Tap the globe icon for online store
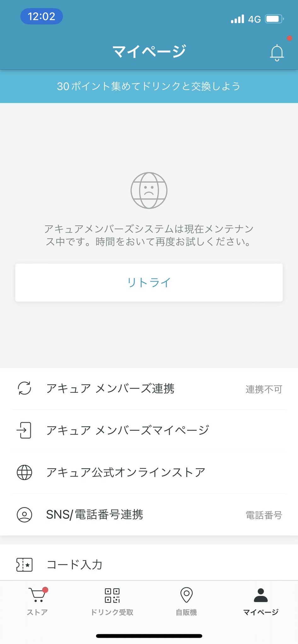Image resolution: width=298 pixels, height=644 pixels. pyautogui.click(x=25, y=472)
